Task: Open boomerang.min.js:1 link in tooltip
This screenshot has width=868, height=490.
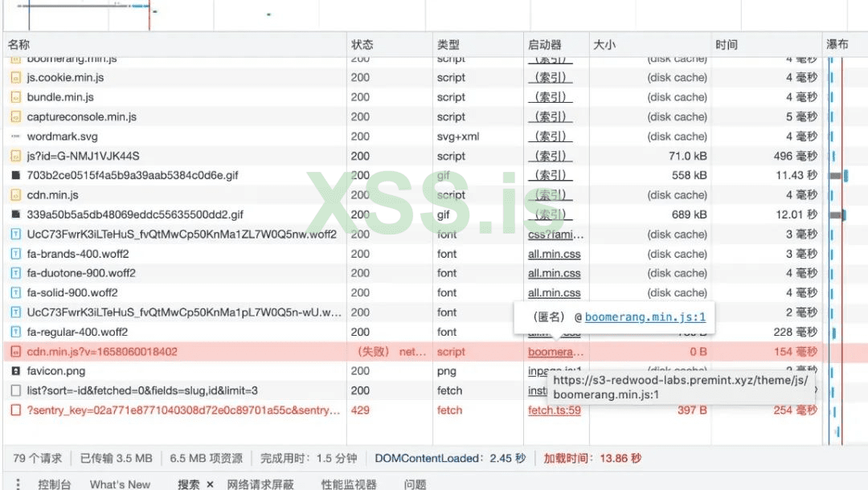Action: (645, 317)
